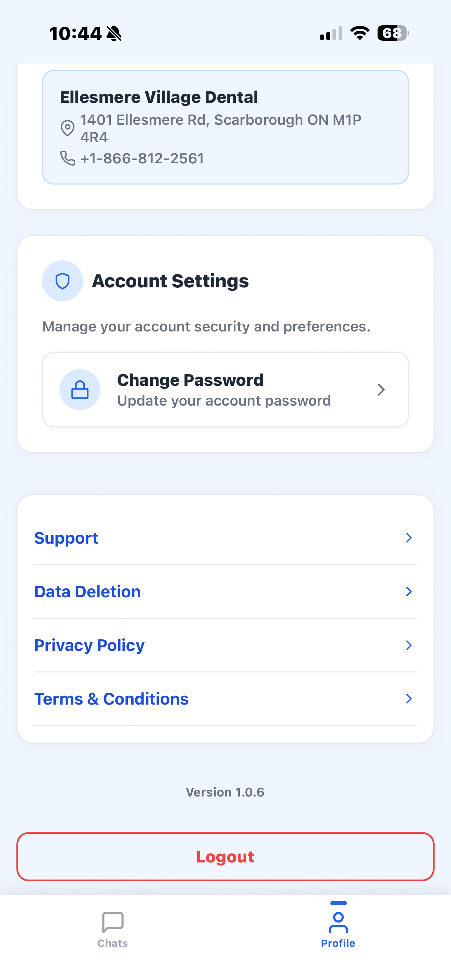Image resolution: width=451 pixels, height=980 pixels.
Task: Open the Terms & Conditions chevron arrow
Action: (409, 699)
